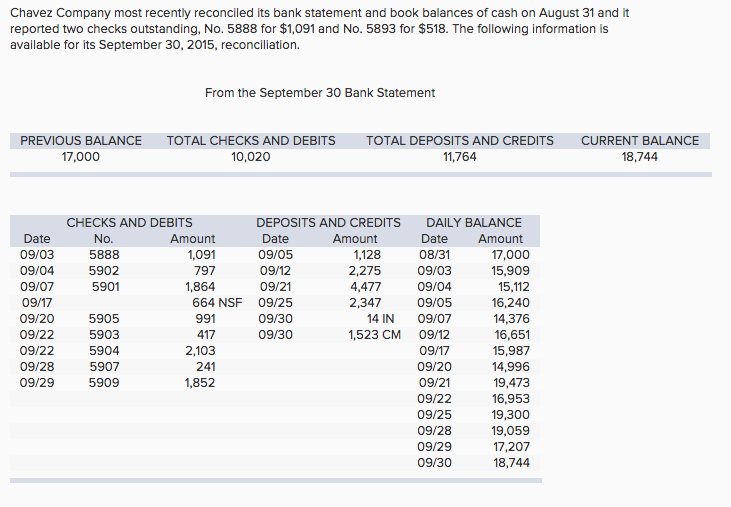Screen dimensions: 731x507
Task: Select the 664 NSF debit entry
Action: tap(218, 303)
